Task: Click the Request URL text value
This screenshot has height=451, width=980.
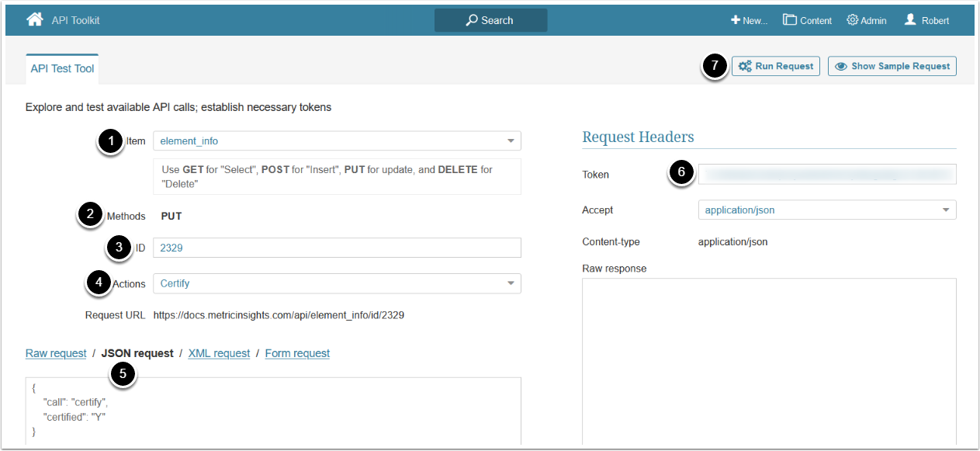Action: [279, 315]
